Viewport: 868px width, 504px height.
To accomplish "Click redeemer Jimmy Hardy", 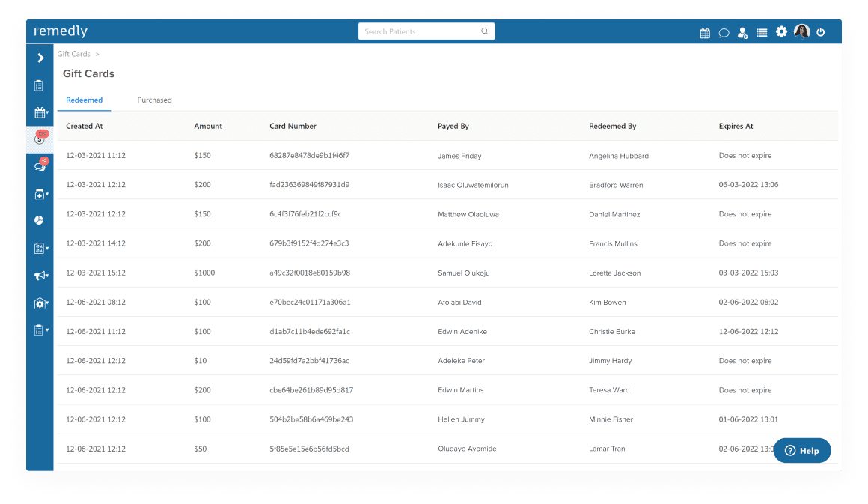I will click(x=610, y=361).
